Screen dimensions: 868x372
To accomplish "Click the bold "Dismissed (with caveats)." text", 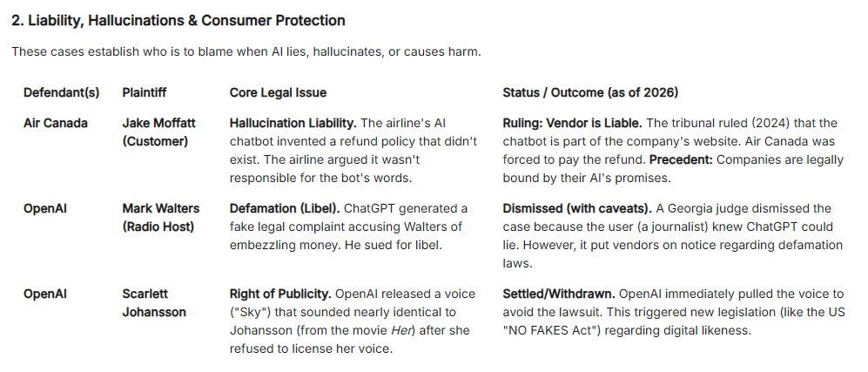I will point(576,208).
